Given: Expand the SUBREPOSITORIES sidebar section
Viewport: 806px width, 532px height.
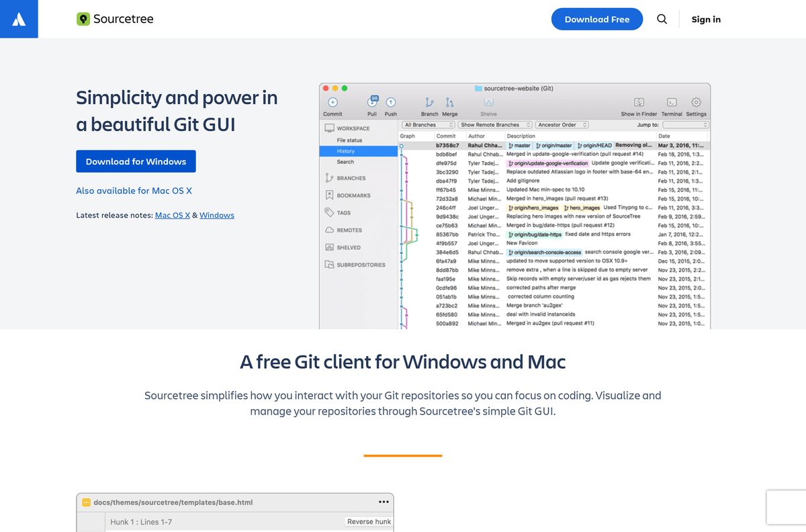Looking at the screenshot, I should click(x=361, y=265).
